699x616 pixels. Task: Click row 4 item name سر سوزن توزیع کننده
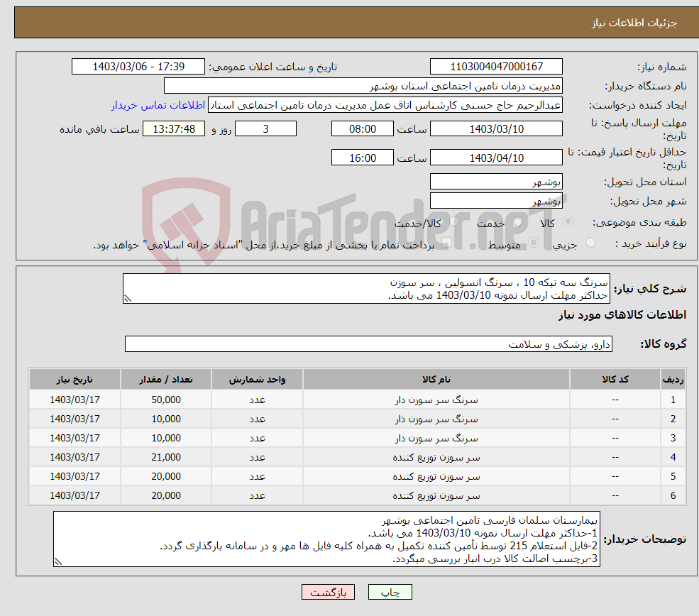(436, 458)
